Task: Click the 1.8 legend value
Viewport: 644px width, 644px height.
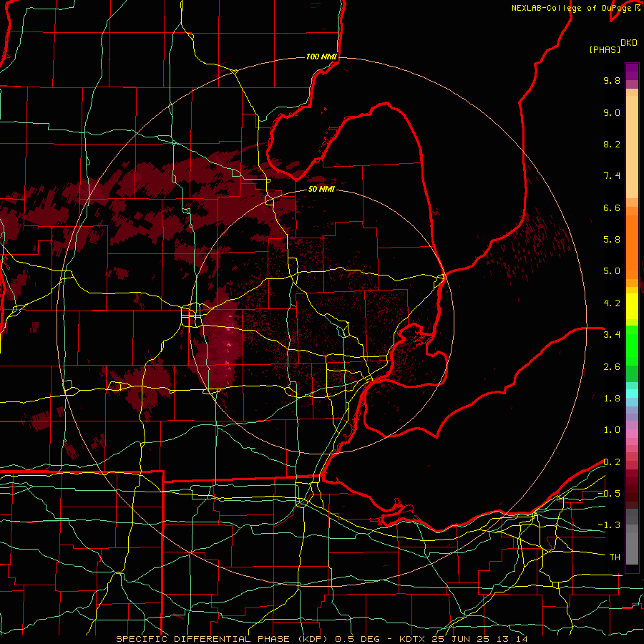Action: pyautogui.click(x=612, y=399)
